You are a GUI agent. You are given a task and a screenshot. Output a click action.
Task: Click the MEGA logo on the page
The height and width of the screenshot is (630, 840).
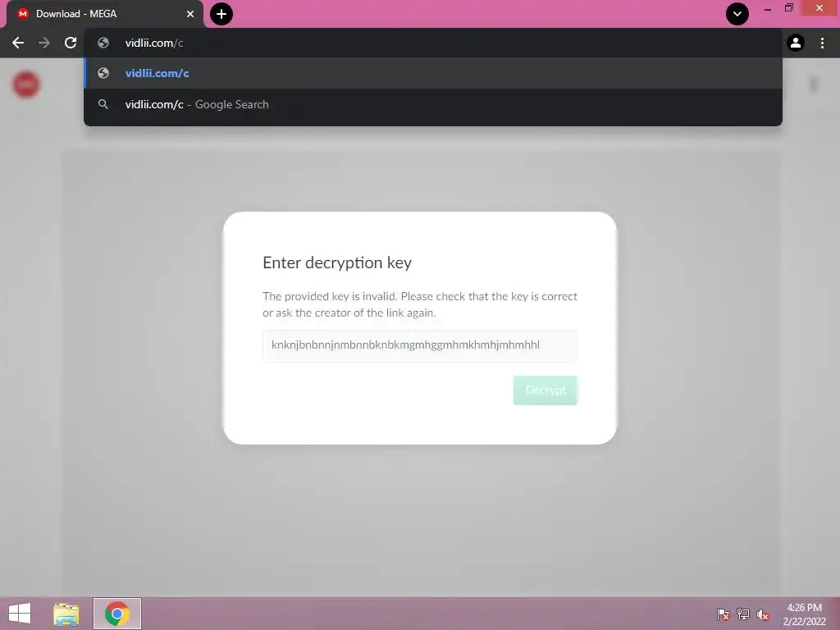(x=25, y=84)
